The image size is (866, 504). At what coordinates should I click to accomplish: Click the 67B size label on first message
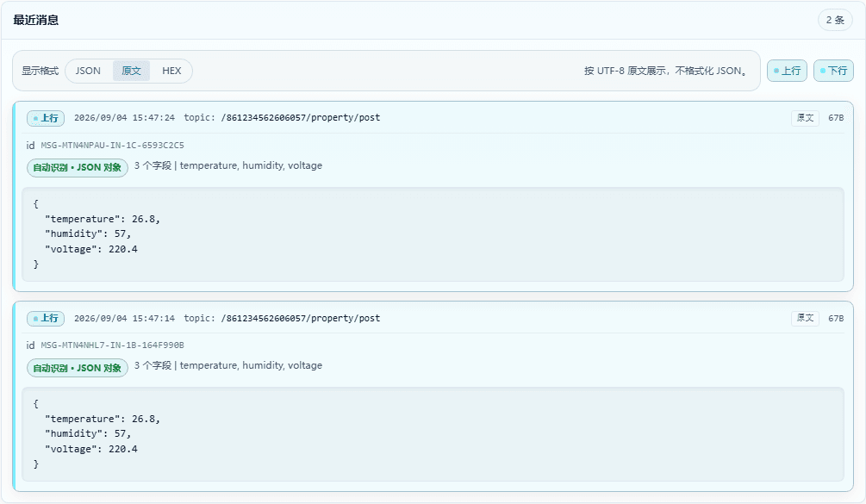coord(836,117)
